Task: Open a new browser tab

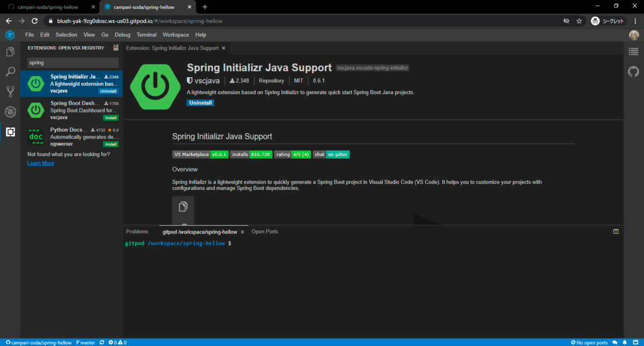Action: point(205,6)
